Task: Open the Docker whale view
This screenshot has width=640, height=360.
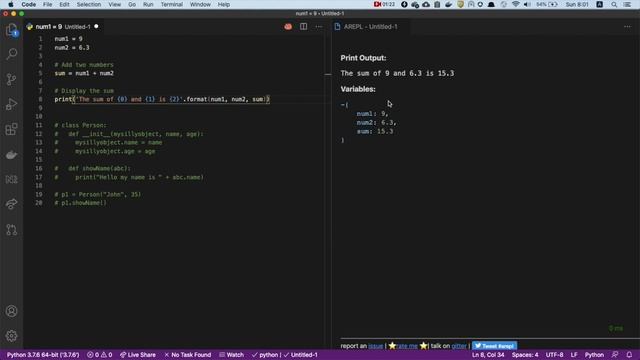Action: 11,155
